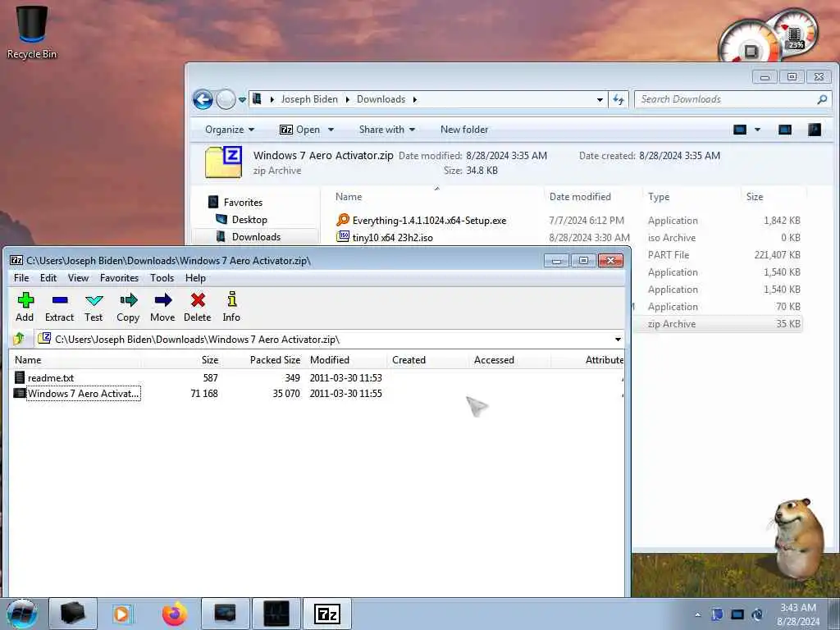This screenshot has width=840, height=630.
Task: Click the Explorer refresh button
Action: point(619,99)
